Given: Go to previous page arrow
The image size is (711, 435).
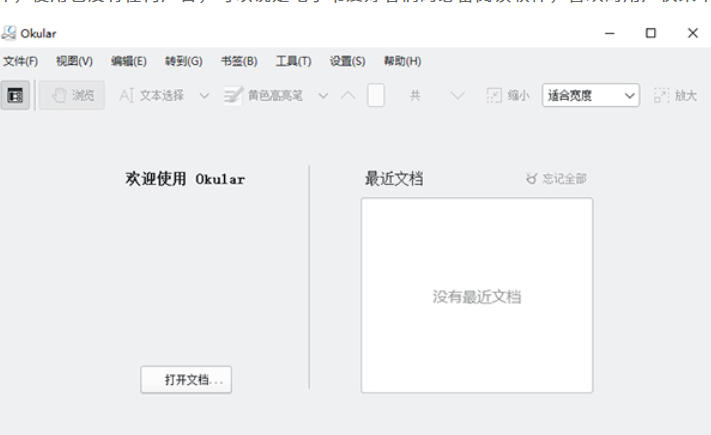Looking at the screenshot, I should (348, 96).
